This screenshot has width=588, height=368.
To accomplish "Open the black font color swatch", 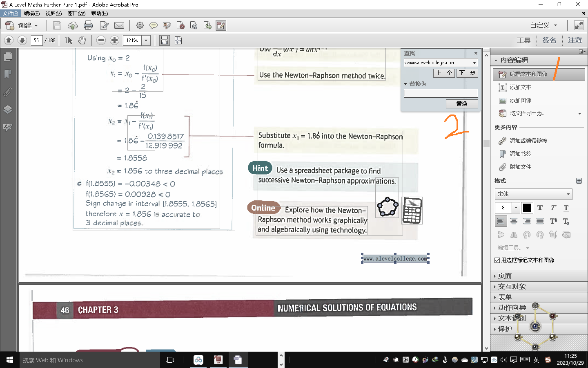I will (527, 208).
